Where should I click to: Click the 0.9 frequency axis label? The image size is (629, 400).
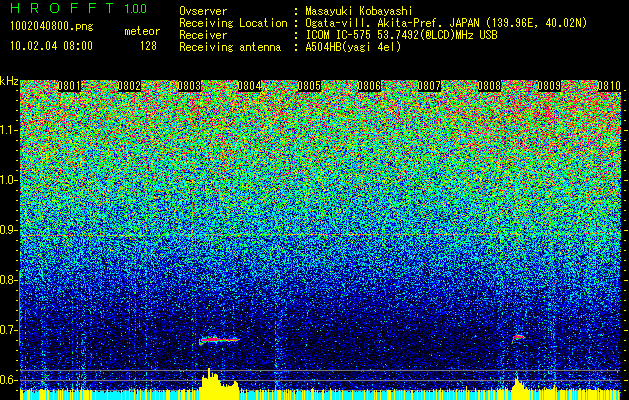pyautogui.click(x=8, y=230)
